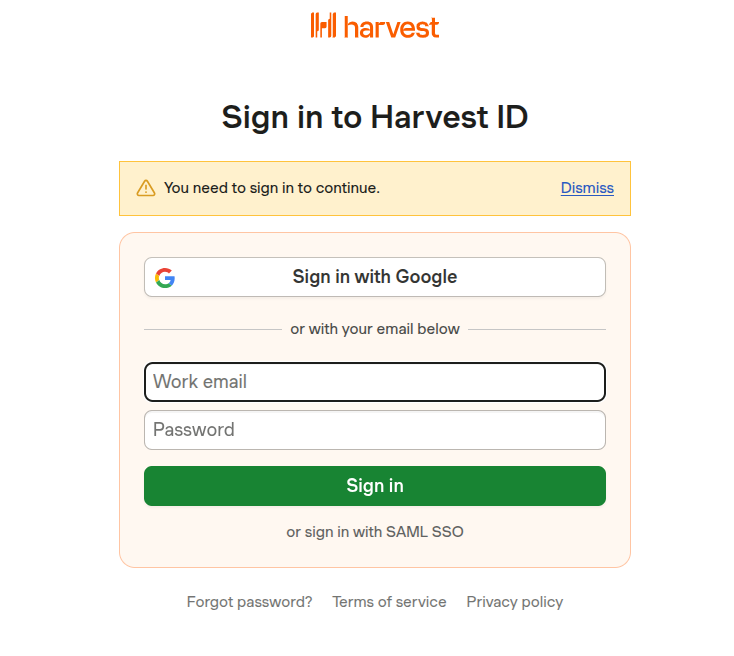Focus the Work email input field
The width and height of the screenshot is (734, 656).
pyautogui.click(x=375, y=382)
